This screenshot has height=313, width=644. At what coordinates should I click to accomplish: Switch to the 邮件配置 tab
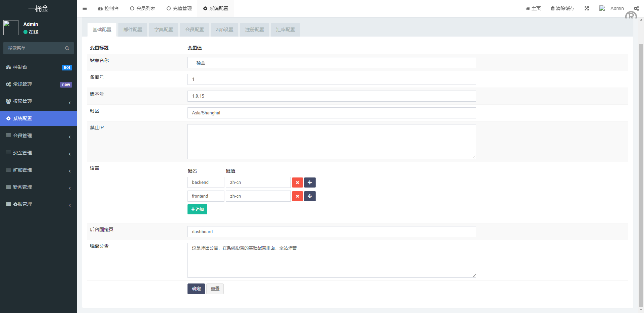pos(132,30)
